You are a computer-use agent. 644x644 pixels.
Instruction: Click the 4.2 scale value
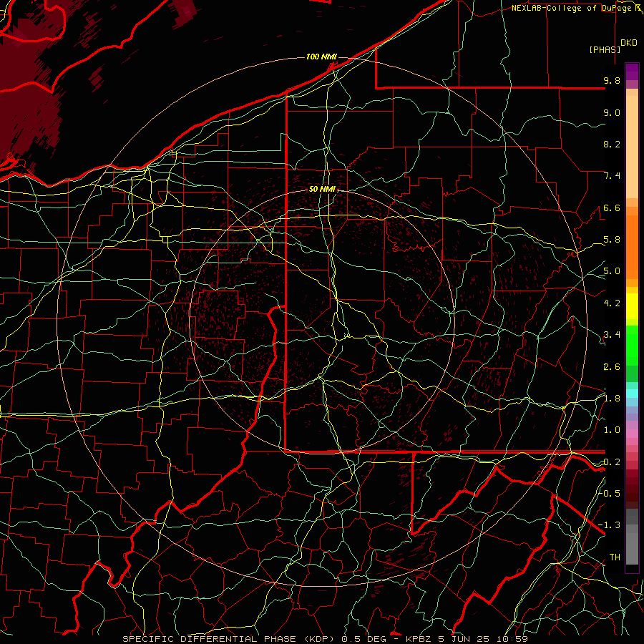pos(612,303)
